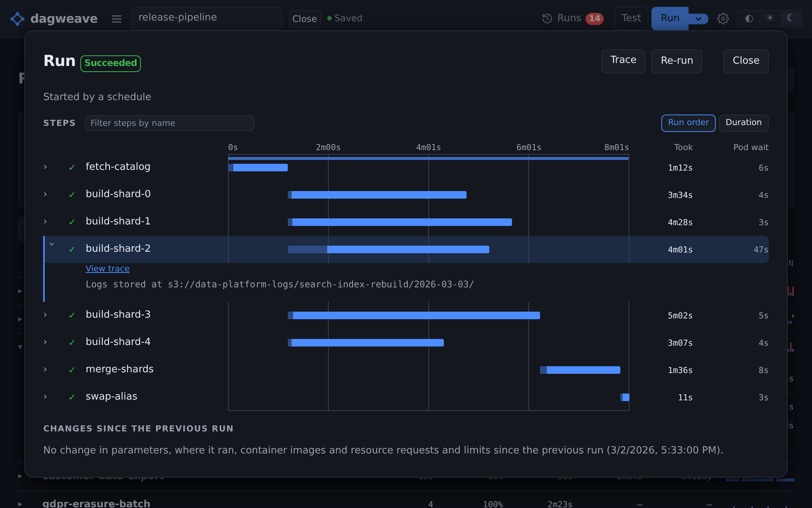Viewport: 812px width, 508px height.
Task: Click the Close button next to pipeline name
Action: coord(304,19)
